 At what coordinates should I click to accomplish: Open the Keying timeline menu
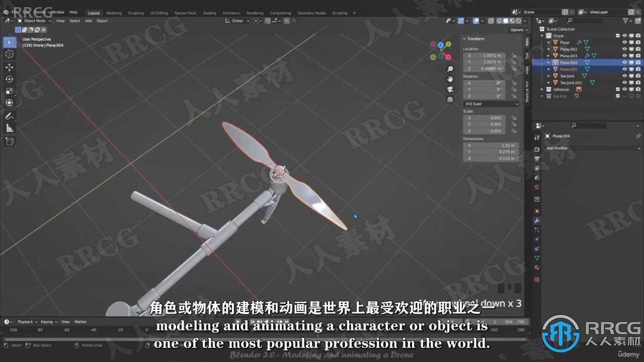(x=48, y=322)
